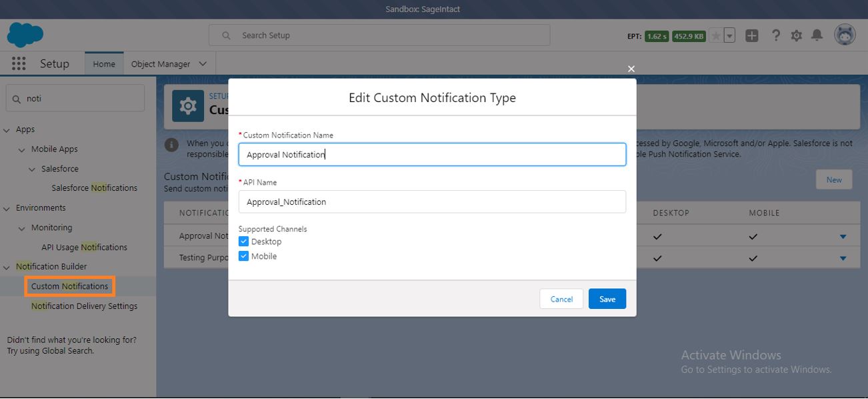Open API Usage Notifications in the tree
The height and width of the screenshot is (399, 868).
[84, 248]
